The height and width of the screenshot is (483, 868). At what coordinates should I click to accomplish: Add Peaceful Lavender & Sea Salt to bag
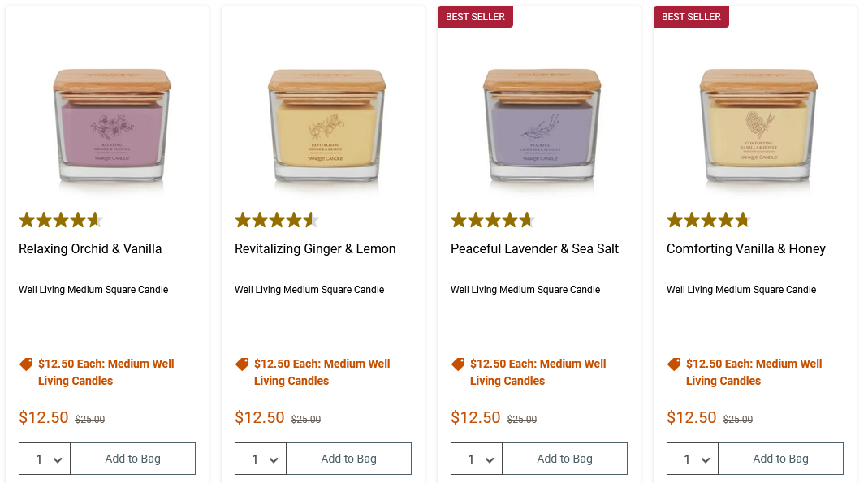(565, 459)
